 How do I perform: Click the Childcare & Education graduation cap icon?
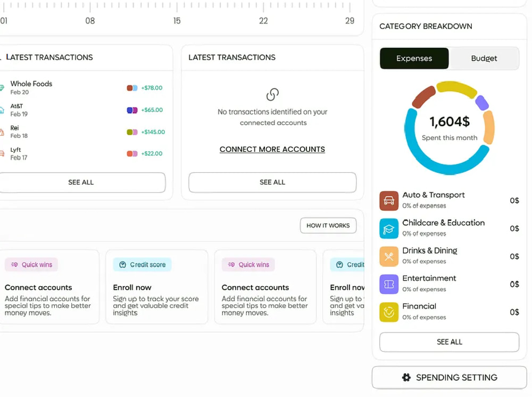coord(388,229)
